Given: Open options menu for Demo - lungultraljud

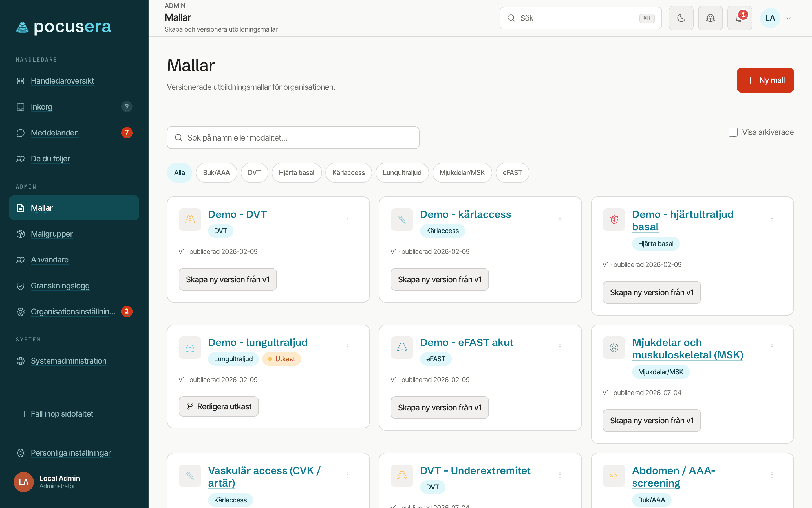Looking at the screenshot, I should (348, 346).
